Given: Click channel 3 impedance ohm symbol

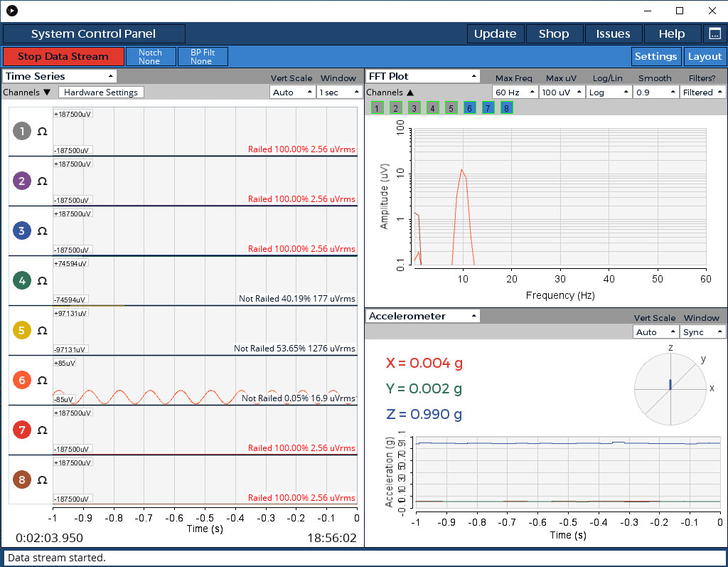Looking at the screenshot, I should [42, 231].
